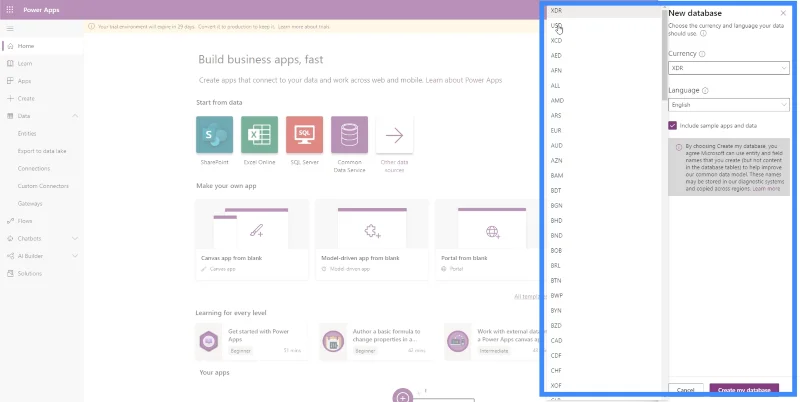Click the Data table icon in sidebar

10,116
